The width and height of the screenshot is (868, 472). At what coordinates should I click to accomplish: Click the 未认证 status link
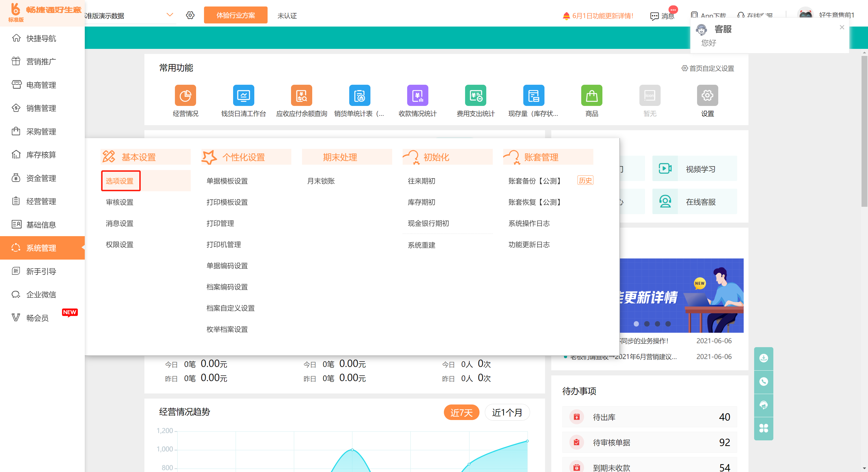pos(287,16)
